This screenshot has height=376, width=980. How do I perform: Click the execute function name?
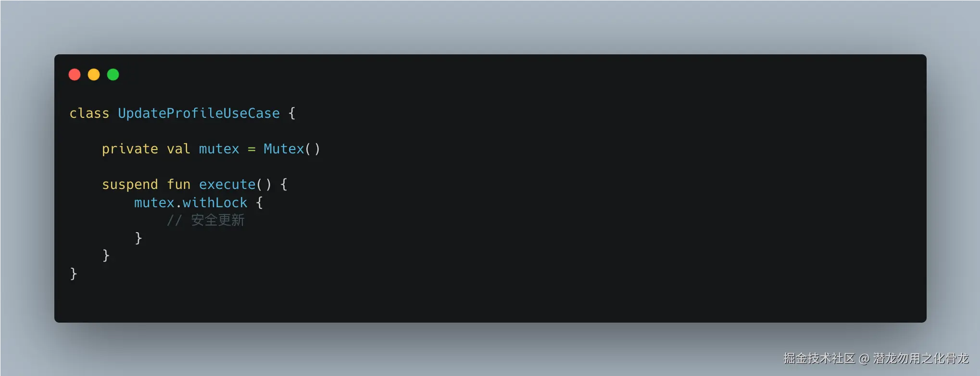tap(227, 185)
